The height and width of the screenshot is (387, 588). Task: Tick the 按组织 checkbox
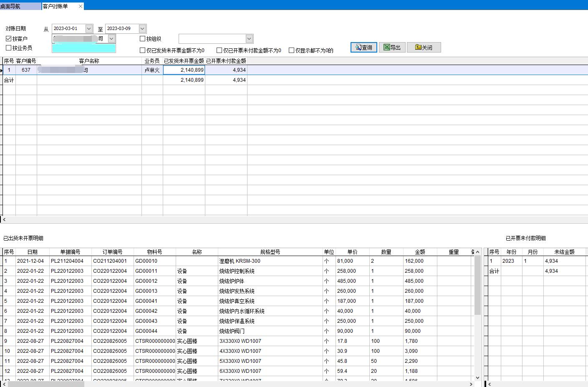click(142, 39)
